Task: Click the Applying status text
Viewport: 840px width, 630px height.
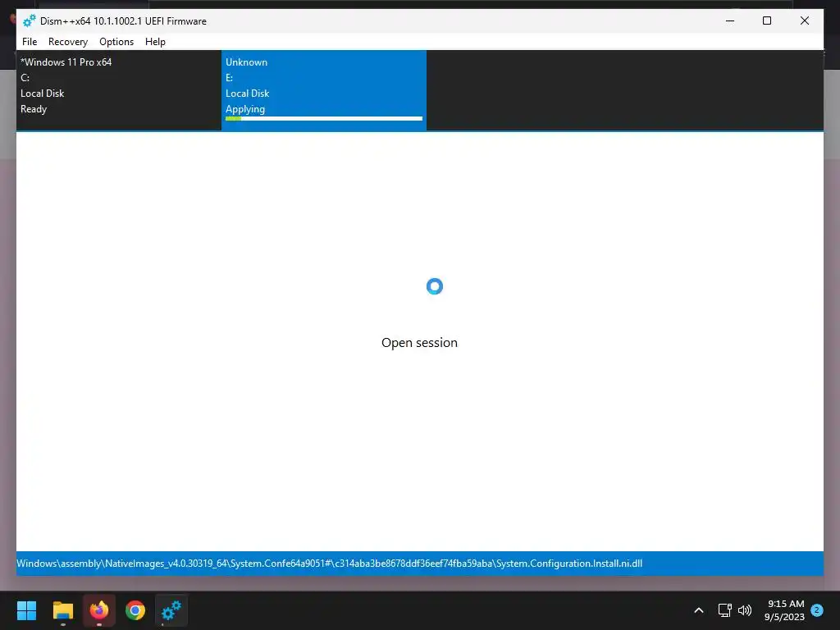Action: point(245,109)
